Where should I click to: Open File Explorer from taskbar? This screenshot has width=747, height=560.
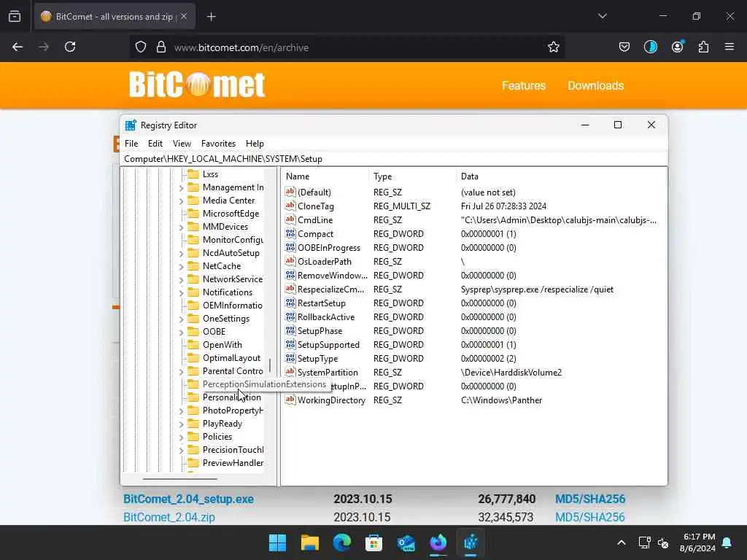pos(309,542)
